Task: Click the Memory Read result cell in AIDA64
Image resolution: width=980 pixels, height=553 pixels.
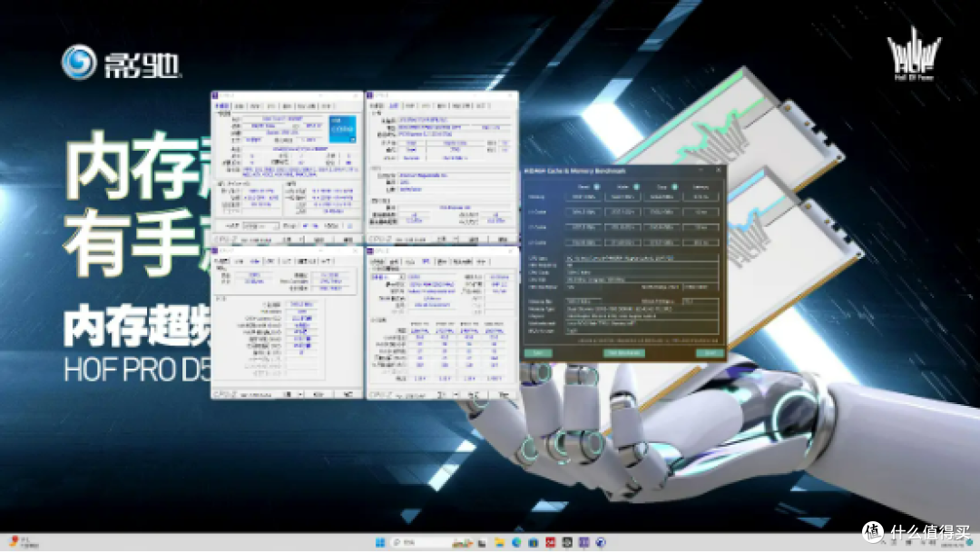Action: click(583, 197)
